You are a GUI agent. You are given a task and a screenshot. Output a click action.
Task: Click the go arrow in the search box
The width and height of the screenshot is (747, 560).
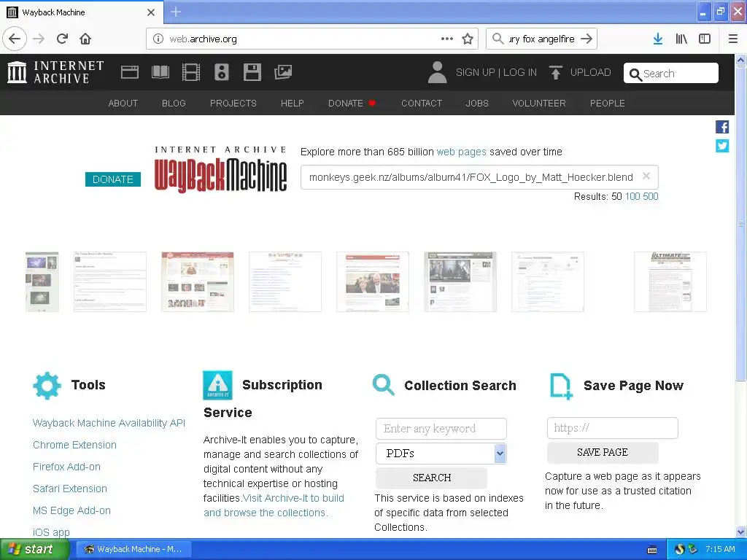[587, 39]
